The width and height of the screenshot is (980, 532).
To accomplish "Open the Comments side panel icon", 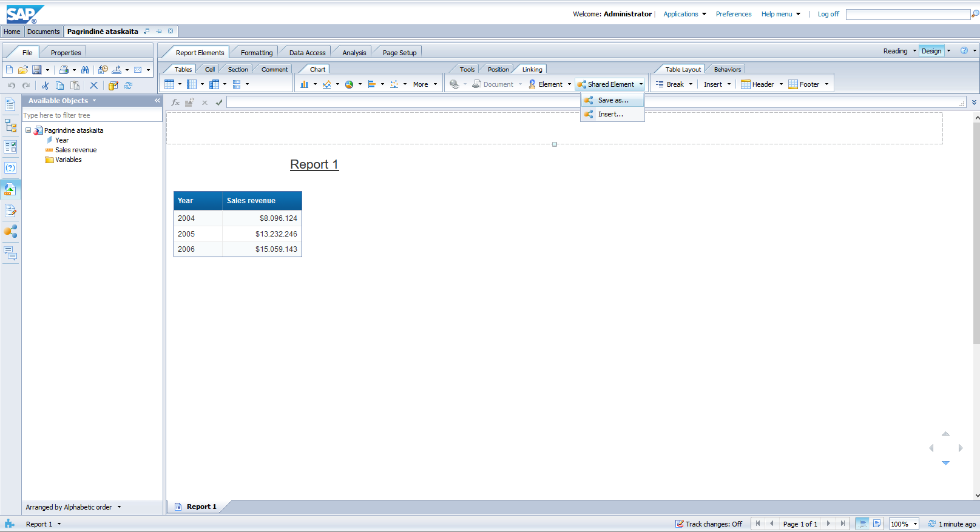I will click(x=10, y=253).
